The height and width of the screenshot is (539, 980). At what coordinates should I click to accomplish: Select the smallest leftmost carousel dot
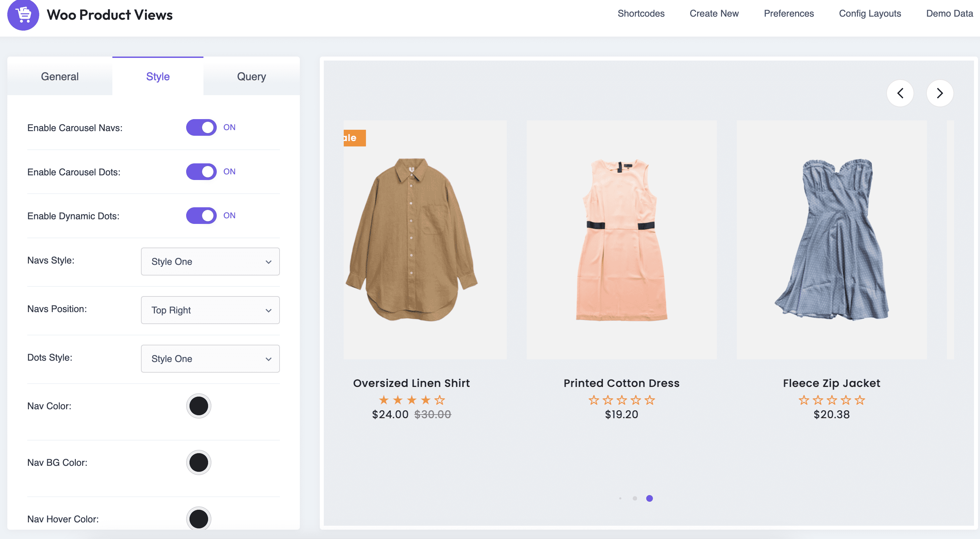click(x=620, y=498)
